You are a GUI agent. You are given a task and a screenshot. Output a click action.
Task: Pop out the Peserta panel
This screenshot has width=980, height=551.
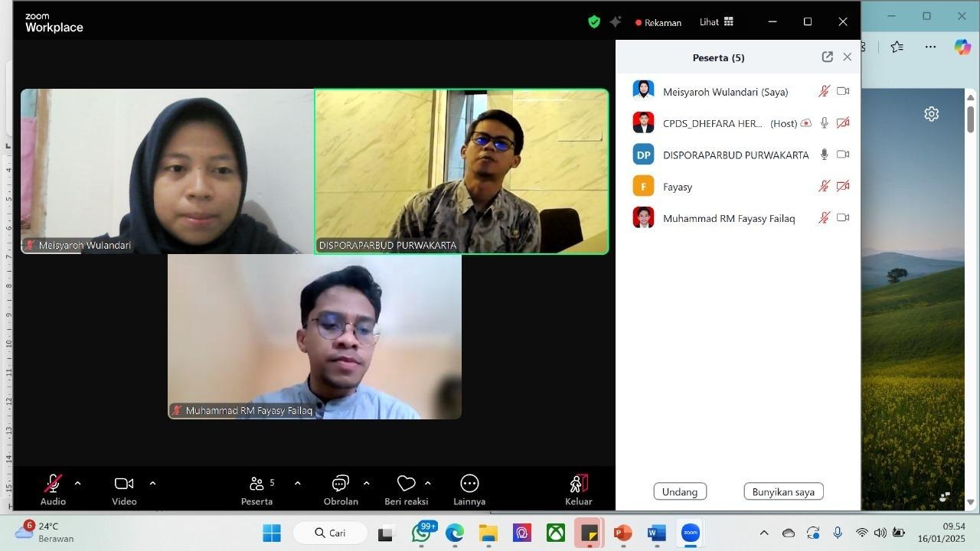(827, 57)
